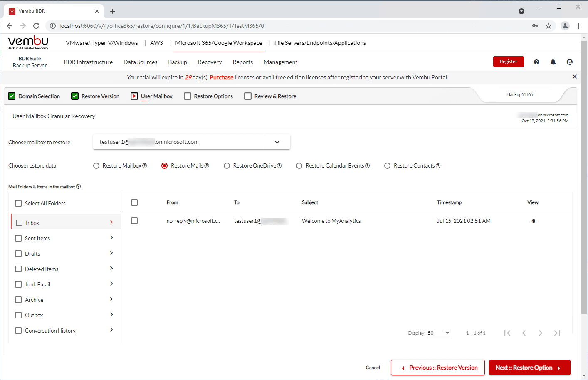
Task: Click help icon next to Restore Mails
Action: point(207,166)
